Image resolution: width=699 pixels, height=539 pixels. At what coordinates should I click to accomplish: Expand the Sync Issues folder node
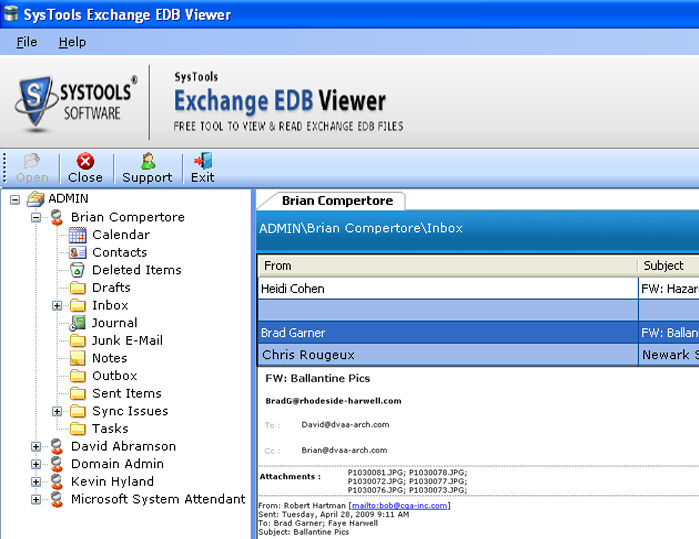(x=57, y=411)
